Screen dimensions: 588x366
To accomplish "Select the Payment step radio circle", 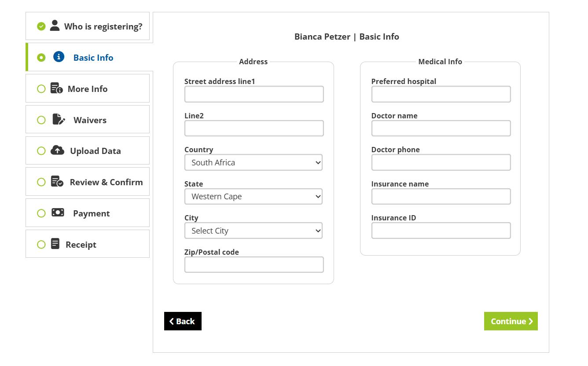I will (41, 213).
